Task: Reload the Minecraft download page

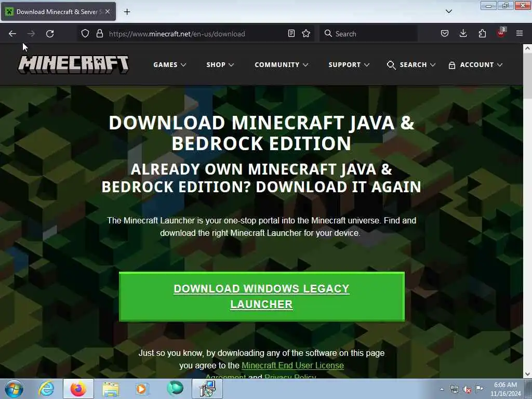Action: [50, 34]
